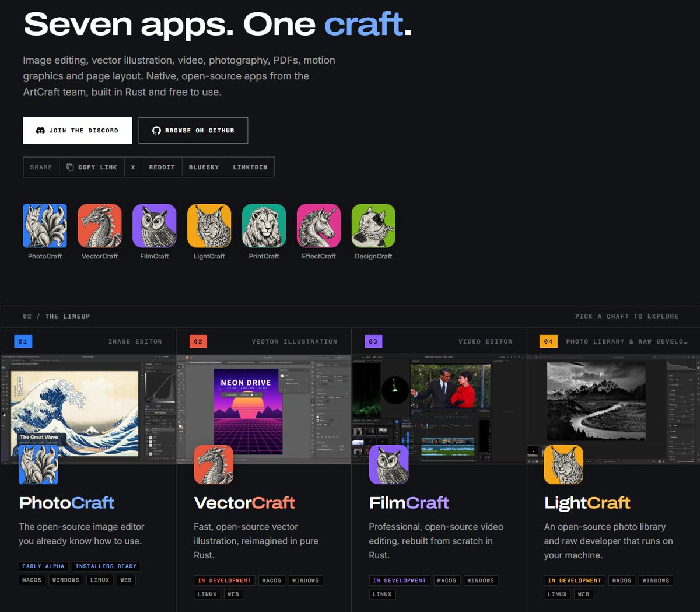Viewport: 700px width, 612px height.
Task: Click the yellow 04 badge beside Photo Library
Action: pyautogui.click(x=548, y=341)
